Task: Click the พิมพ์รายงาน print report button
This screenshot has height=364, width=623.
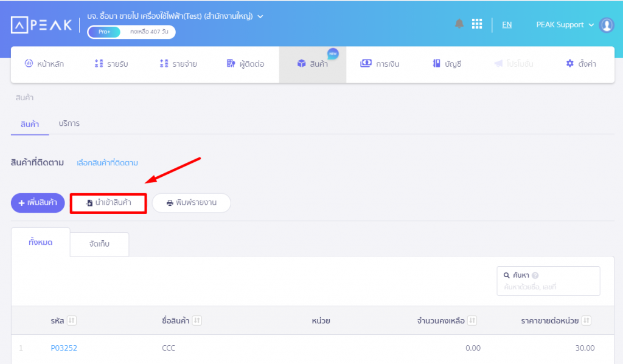Action: click(191, 203)
